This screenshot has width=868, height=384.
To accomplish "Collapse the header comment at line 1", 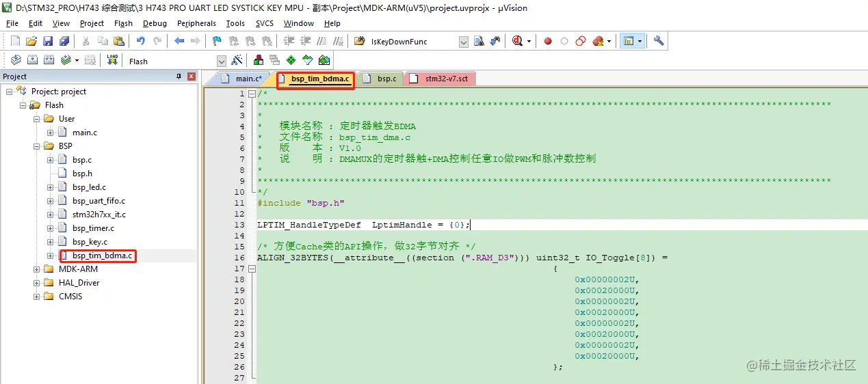I will [x=252, y=94].
